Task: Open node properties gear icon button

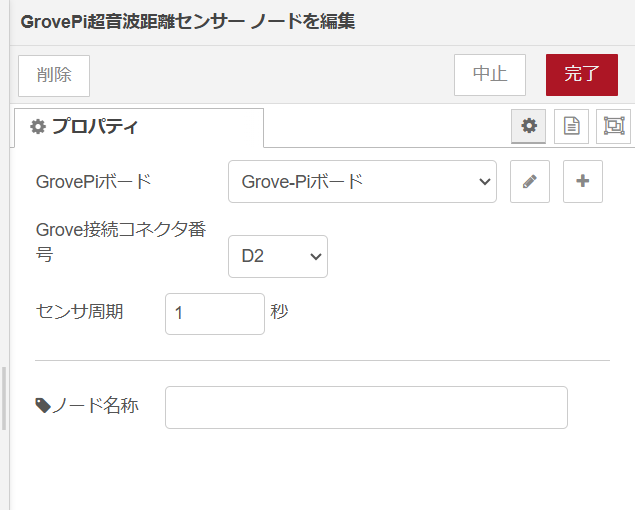Action: coord(528,126)
